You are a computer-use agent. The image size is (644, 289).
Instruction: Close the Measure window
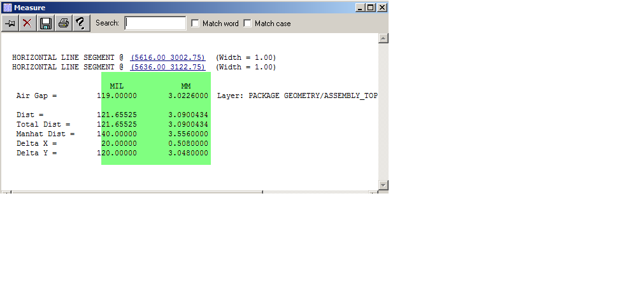click(x=382, y=8)
